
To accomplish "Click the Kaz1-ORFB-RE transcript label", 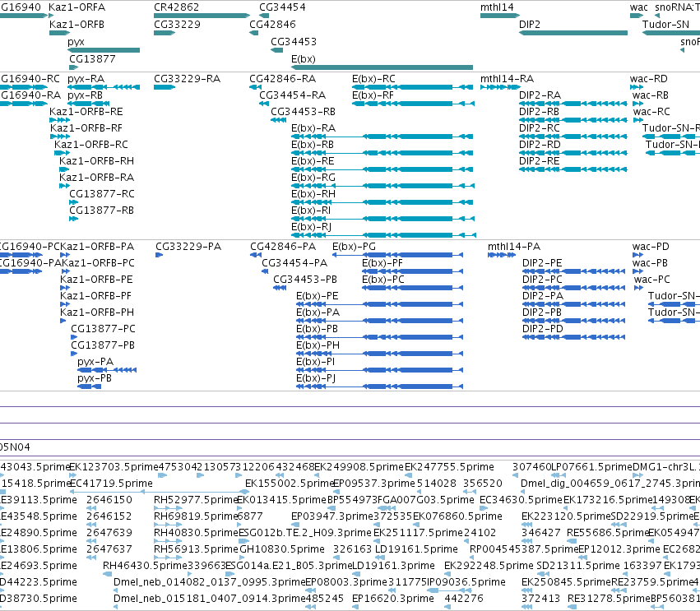I will pos(86,112).
